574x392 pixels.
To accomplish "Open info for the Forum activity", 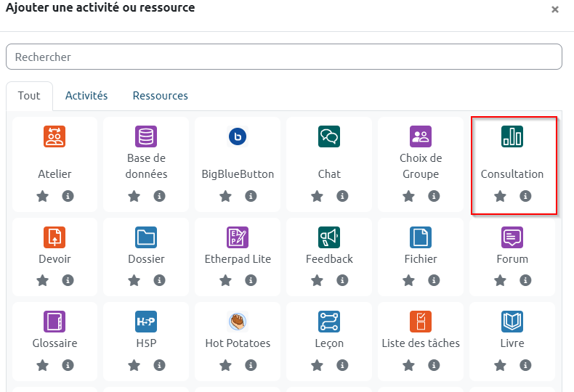I will point(525,280).
